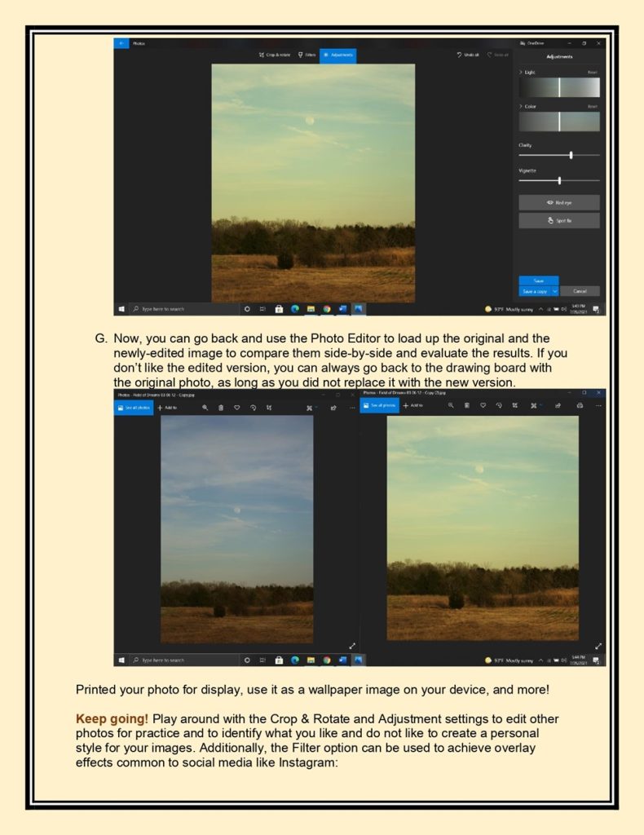Click See all photos in Copy (2).jpg window
The width and height of the screenshot is (644, 835).
coord(380,405)
